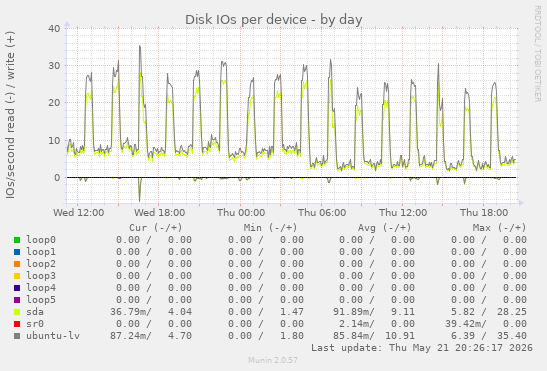The width and height of the screenshot is (547, 371).
Task: Click the y-axis value 10
Action: point(54,140)
